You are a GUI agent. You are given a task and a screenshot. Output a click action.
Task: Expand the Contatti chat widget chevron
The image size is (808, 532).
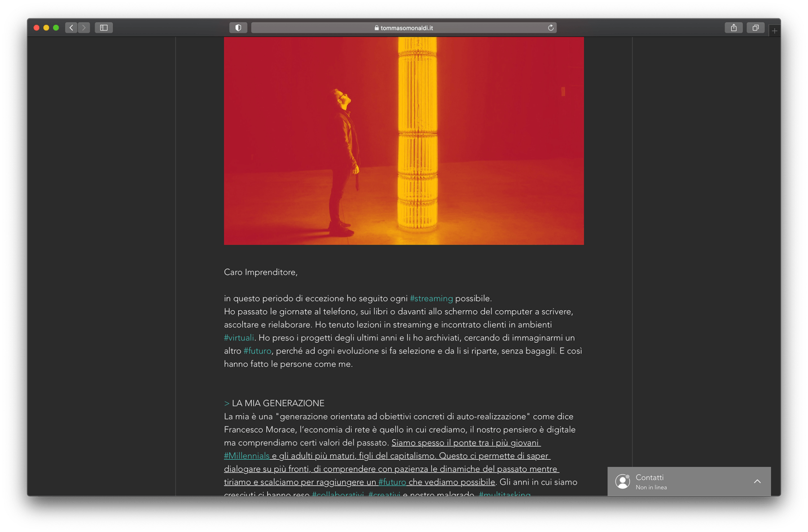point(757,481)
